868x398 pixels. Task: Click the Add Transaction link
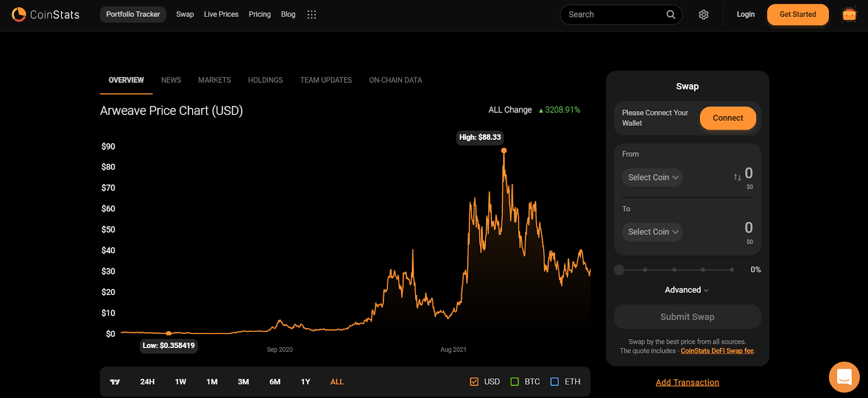(687, 382)
